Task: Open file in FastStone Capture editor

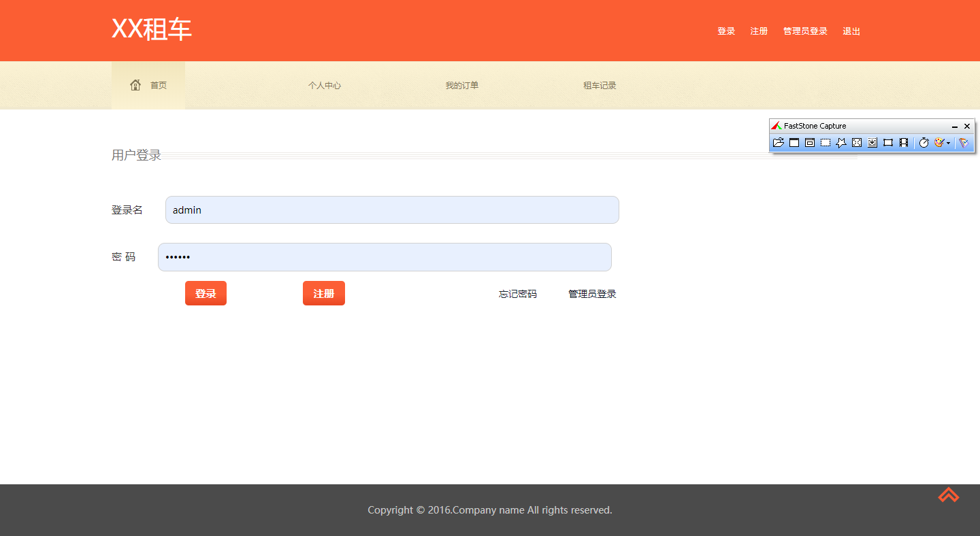Action: click(x=779, y=143)
